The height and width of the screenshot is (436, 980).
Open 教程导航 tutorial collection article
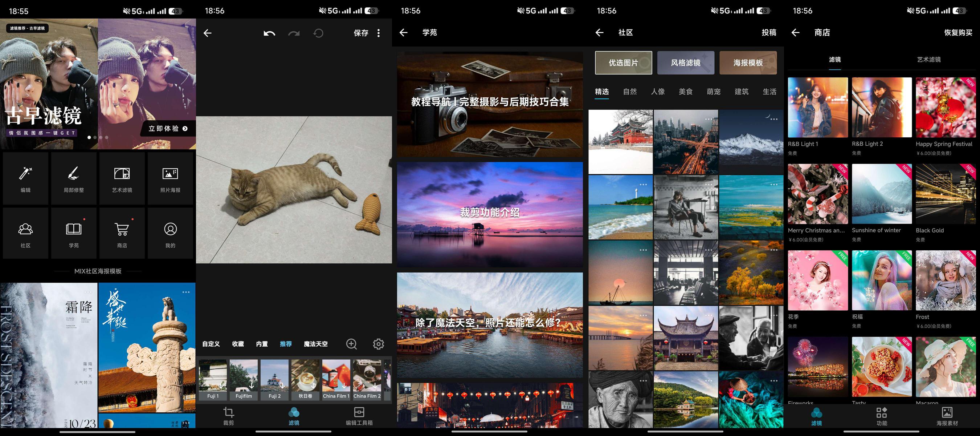pyautogui.click(x=490, y=104)
